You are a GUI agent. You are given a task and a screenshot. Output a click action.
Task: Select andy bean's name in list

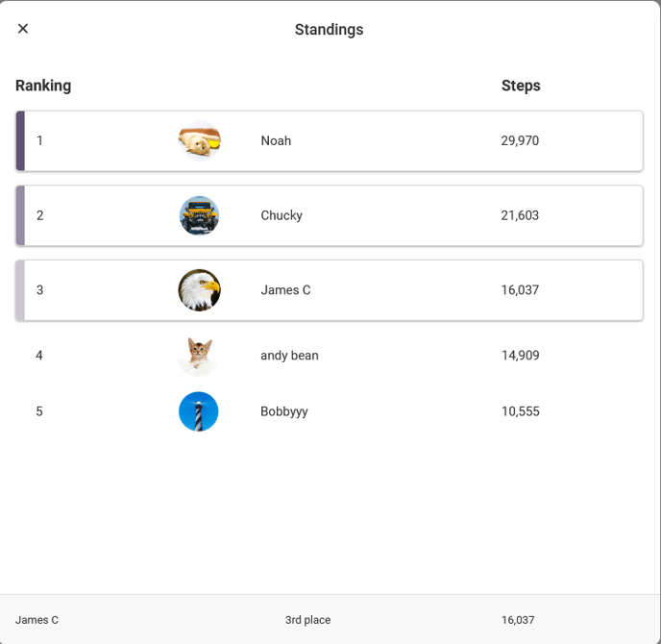(289, 356)
